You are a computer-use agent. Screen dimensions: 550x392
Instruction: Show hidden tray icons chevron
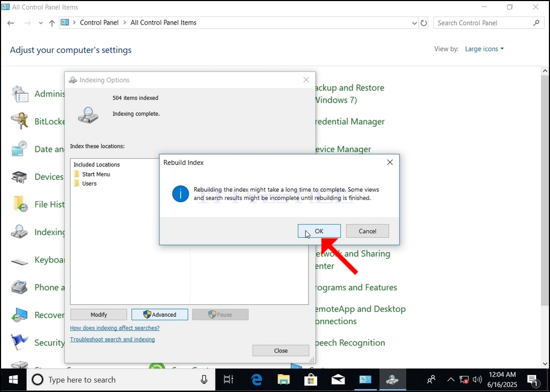[450, 380]
